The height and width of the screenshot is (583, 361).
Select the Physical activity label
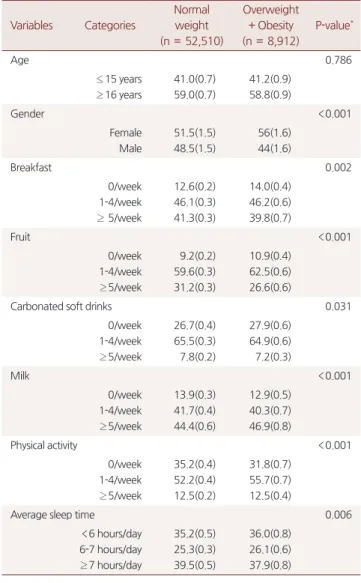[44, 445]
